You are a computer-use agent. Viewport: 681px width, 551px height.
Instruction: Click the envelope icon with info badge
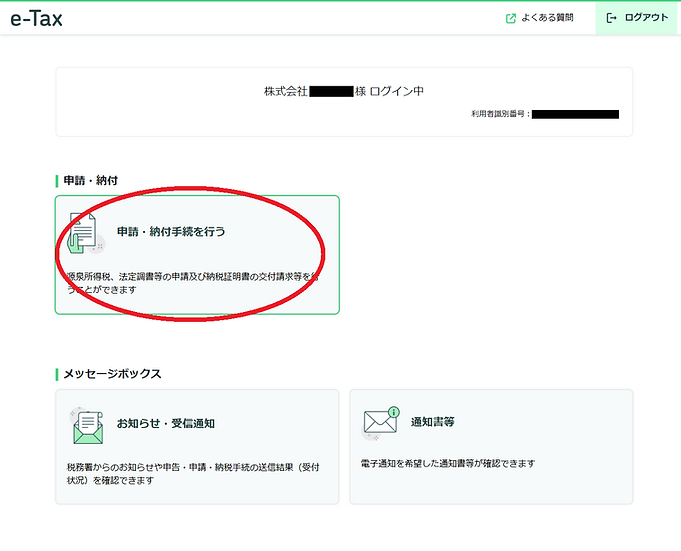(381, 422)
